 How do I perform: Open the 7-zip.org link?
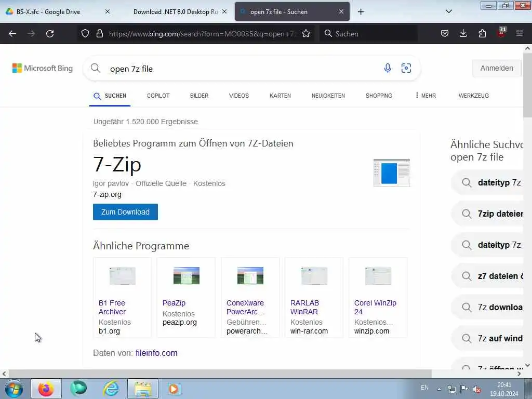pos(107,194)
